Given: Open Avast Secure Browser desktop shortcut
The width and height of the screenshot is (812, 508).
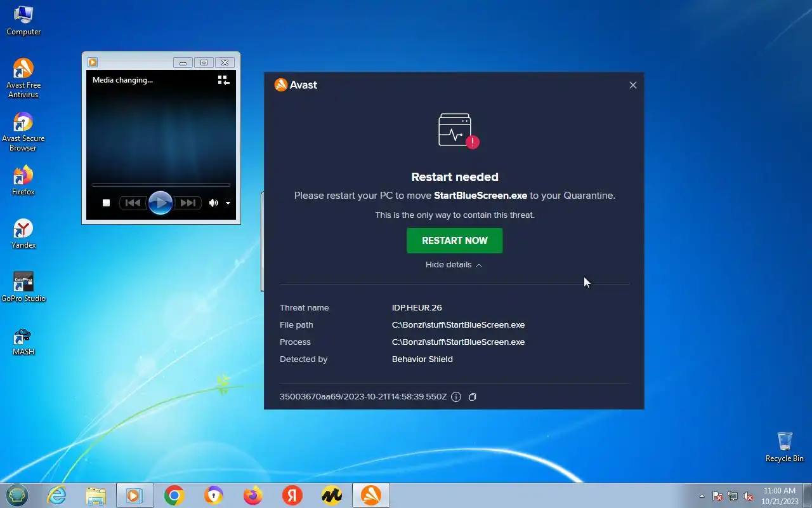Looking at the screenshot, I should [23, 132].
